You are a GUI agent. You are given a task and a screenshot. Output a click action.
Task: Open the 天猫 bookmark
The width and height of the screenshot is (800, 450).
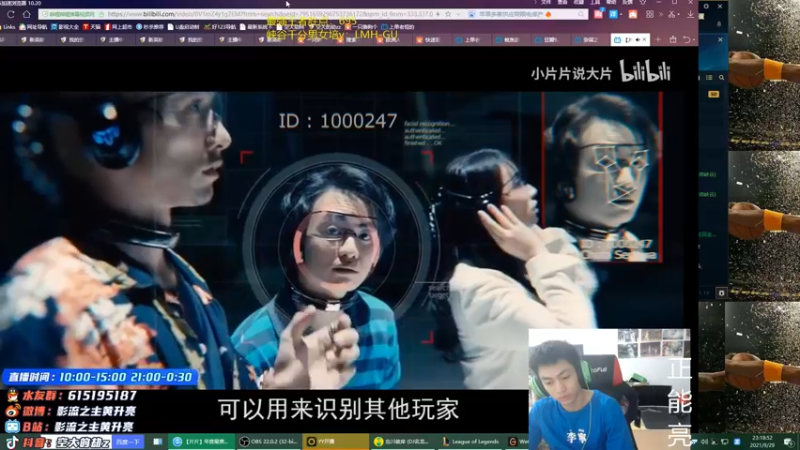tap(92, 27)
